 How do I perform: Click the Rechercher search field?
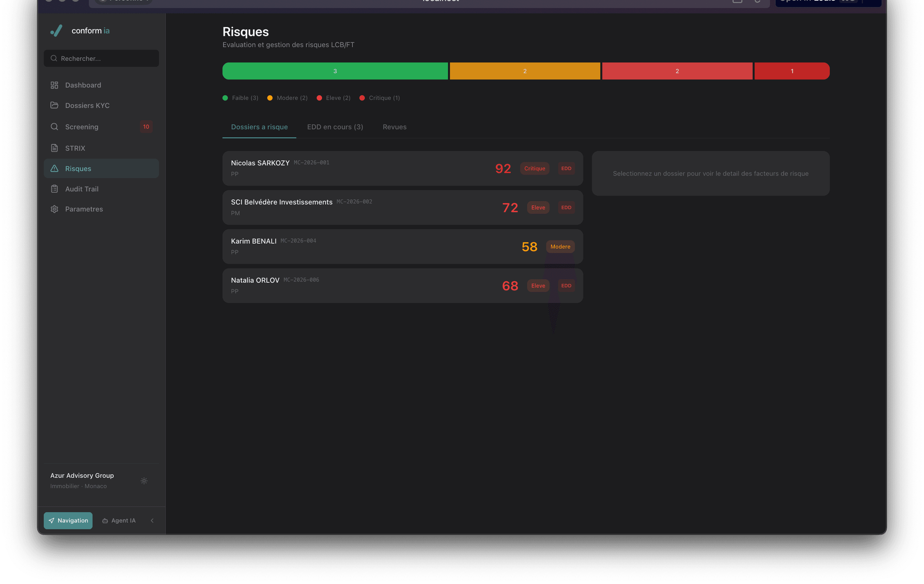click(101, 58)
